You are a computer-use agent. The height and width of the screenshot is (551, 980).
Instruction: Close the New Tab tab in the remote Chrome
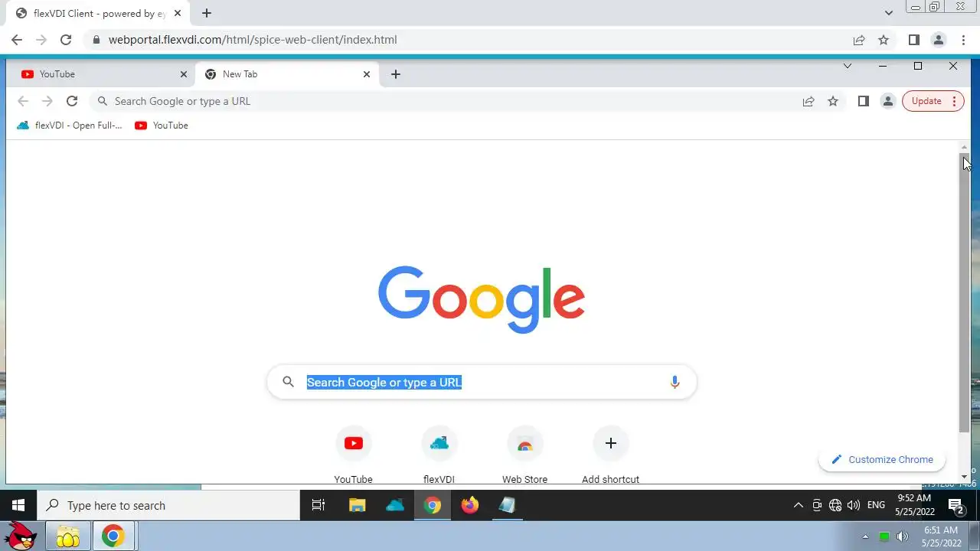(366, 74)
